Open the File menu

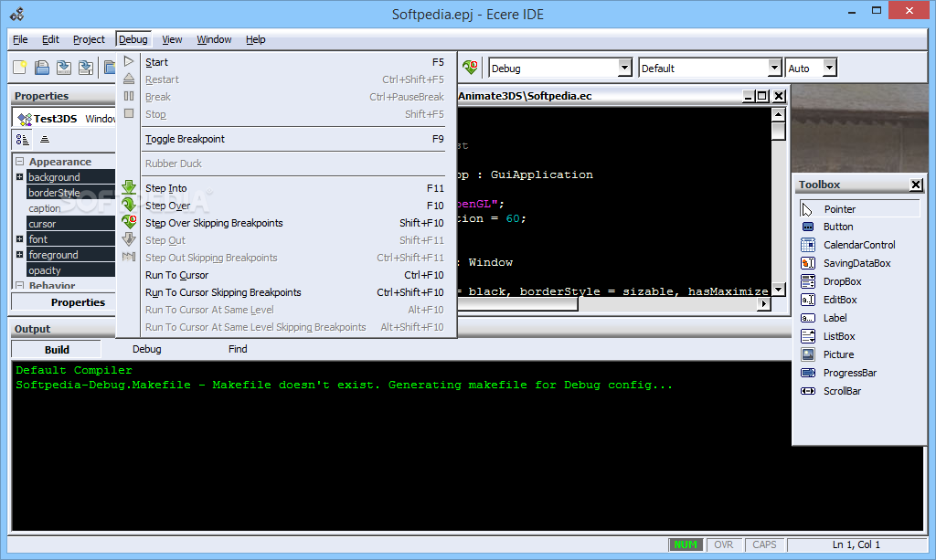[x=20, y=39]
